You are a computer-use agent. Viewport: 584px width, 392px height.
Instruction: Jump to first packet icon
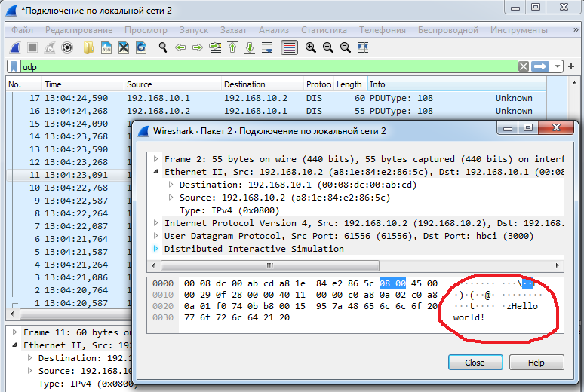click(x=232, y=47)
